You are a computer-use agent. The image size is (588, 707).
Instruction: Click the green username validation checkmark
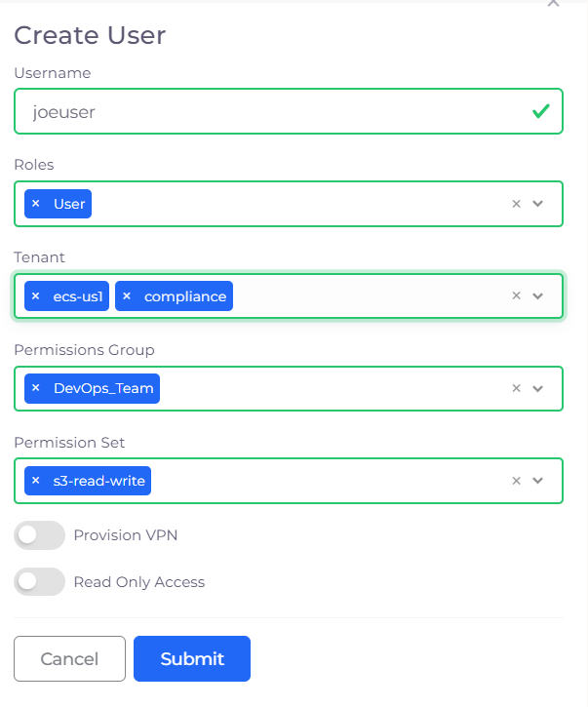coord(540,112)
